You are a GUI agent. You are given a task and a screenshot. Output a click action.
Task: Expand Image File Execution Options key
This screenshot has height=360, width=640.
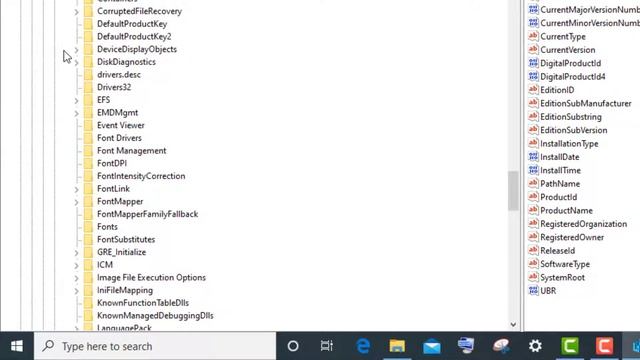coord(76,278)
